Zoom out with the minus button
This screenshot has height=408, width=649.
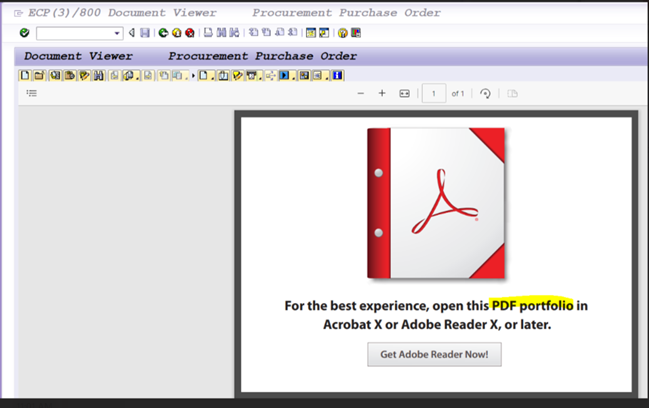[x=361, y=93]
